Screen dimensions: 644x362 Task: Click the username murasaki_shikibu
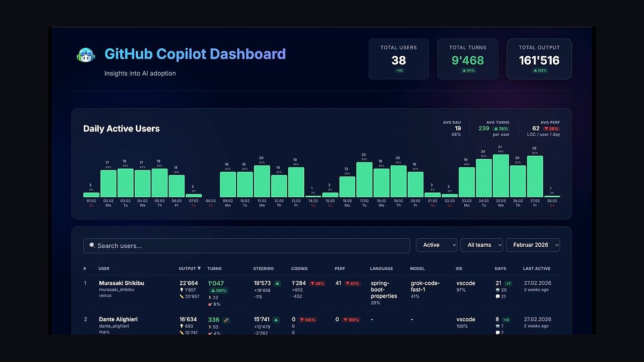tap(116, 290)
